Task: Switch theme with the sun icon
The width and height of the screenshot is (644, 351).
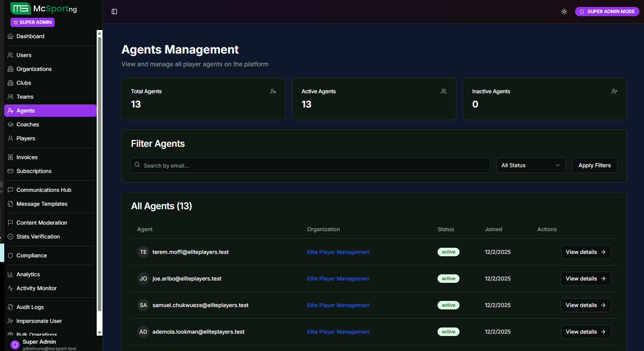Action: [564, 12]
